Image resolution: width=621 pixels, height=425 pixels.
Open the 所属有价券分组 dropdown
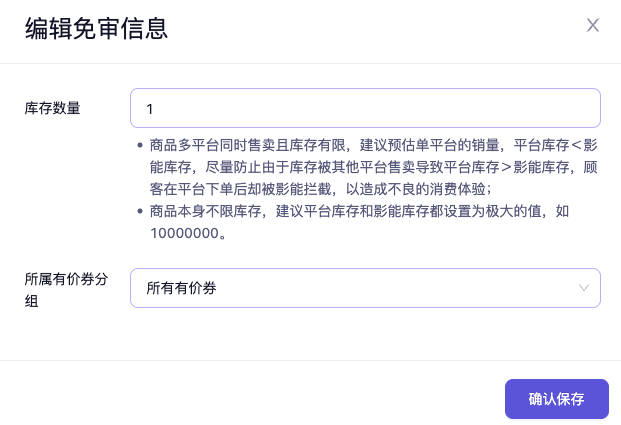coord(365,288)
